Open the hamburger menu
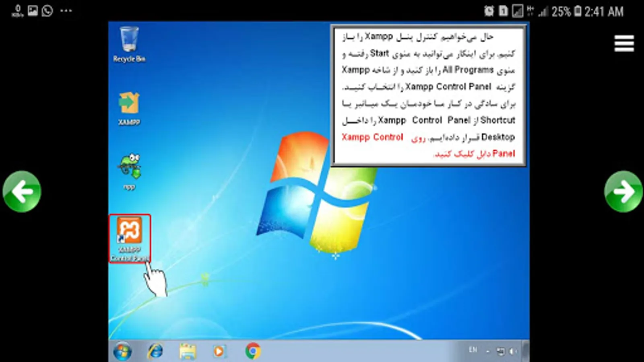The width and height of the screenshot is (644, 362). point(624,43)
